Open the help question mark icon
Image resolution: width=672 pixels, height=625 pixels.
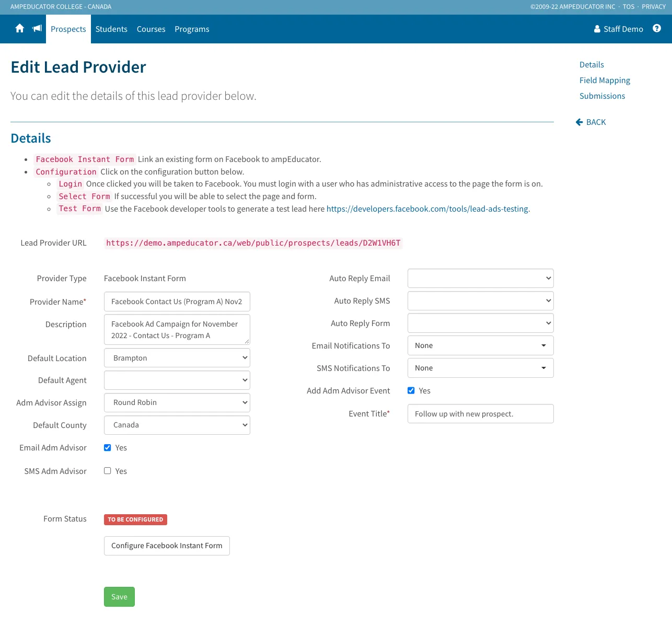tap(657, 29)
